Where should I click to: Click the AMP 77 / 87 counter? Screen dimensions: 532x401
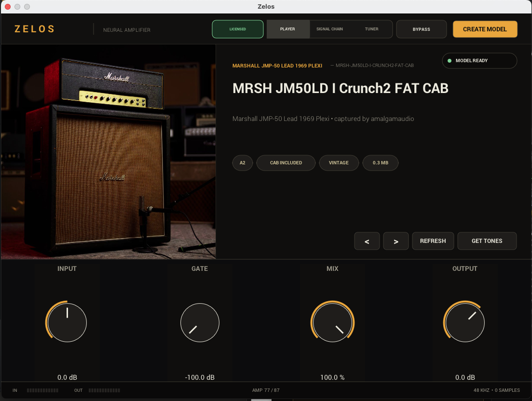click(x=266, y=390)
